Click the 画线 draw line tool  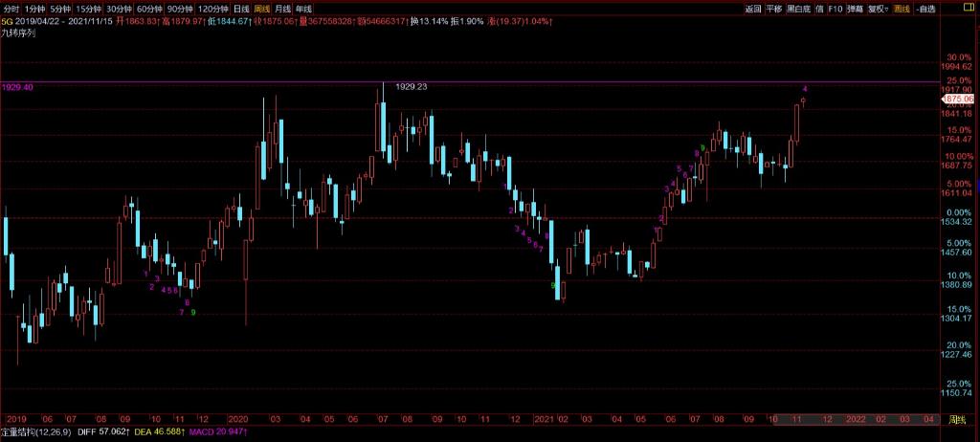pyautogui.click(x=901, y=9)
